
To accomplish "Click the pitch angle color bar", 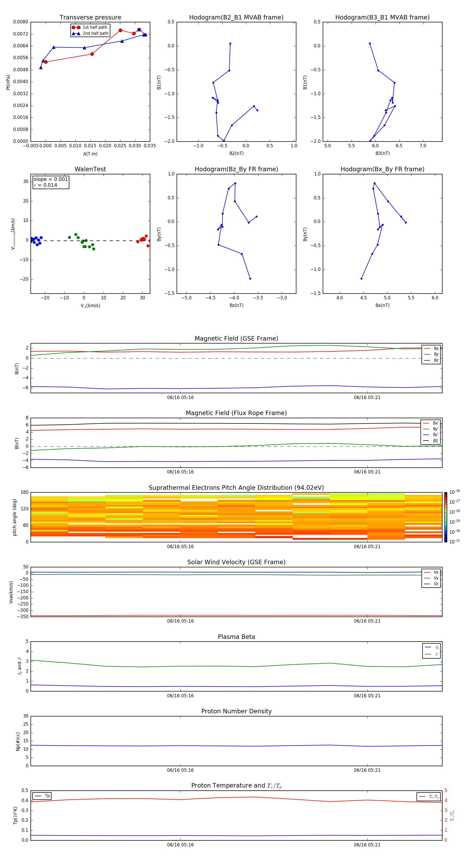I will pos(446,517).
